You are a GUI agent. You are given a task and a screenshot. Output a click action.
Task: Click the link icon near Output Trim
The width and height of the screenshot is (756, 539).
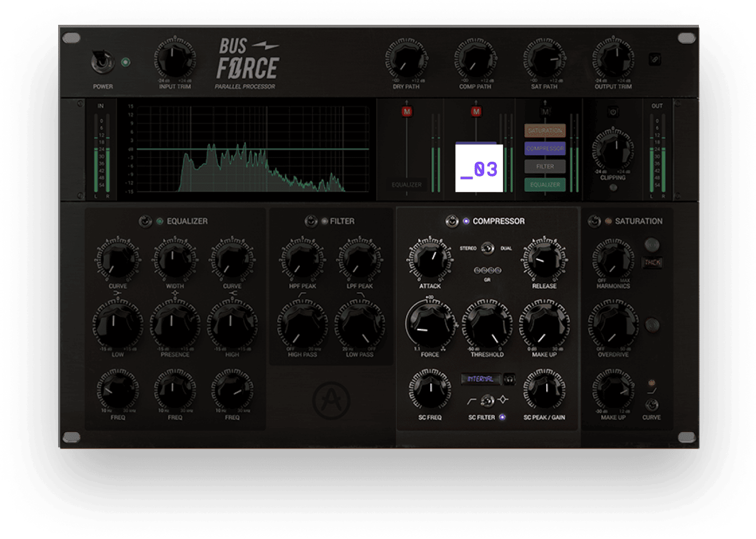654,60
